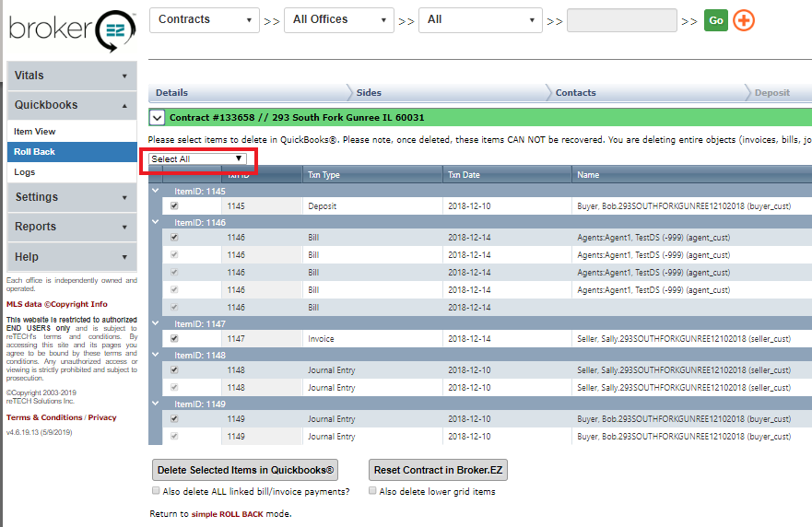Click Delete Selected Items in Quickbooks button
Image resolution: width=812 pixels, height=527 pixels.
(x=245, y=469)
